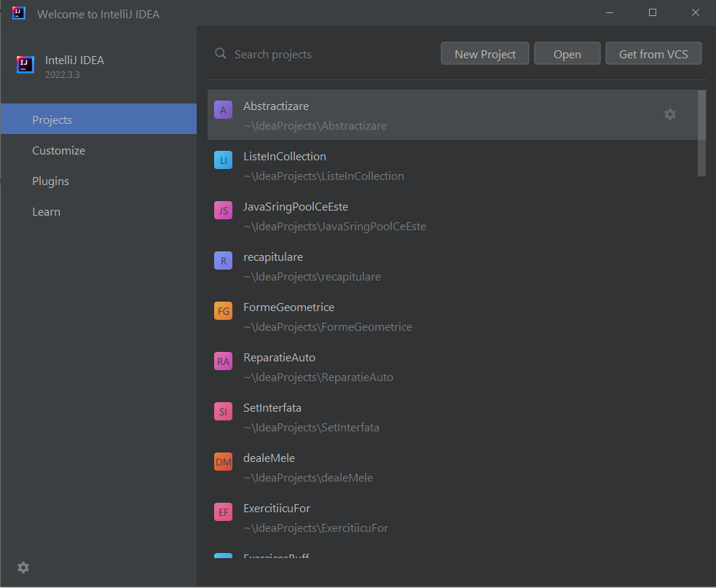The height and width of the screenshot is (588, 716).
Task: Click the SetInterfata project avatar
Action: click(x=223, y=411)
